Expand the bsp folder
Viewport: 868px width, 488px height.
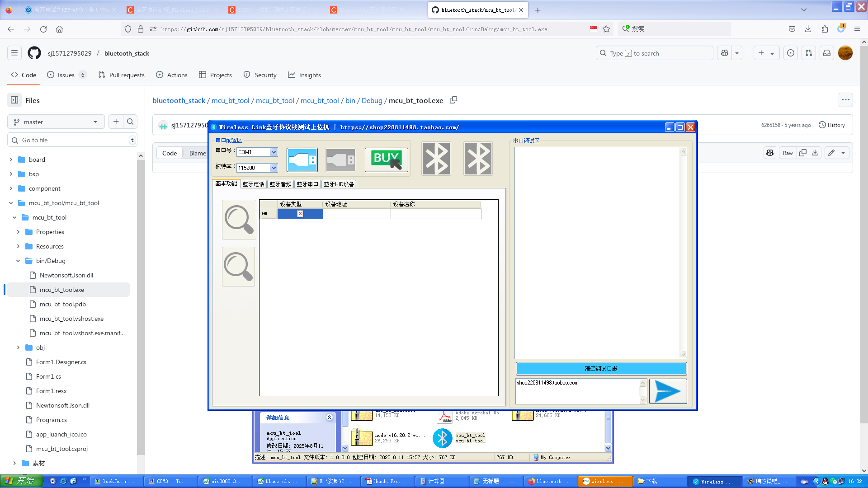[11, 174]
